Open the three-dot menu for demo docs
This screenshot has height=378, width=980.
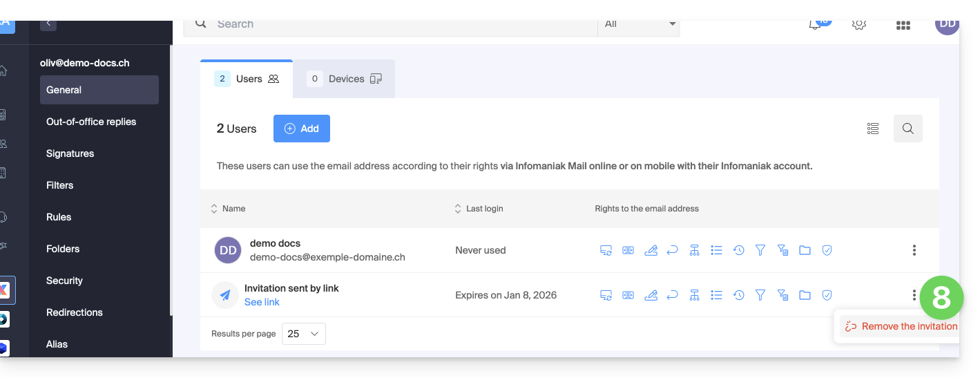click(914, 250)
